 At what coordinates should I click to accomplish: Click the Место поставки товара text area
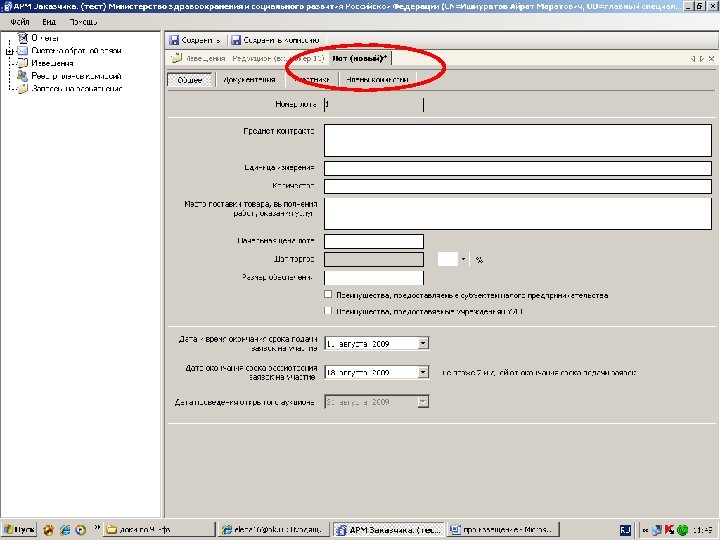click(518, 214)
